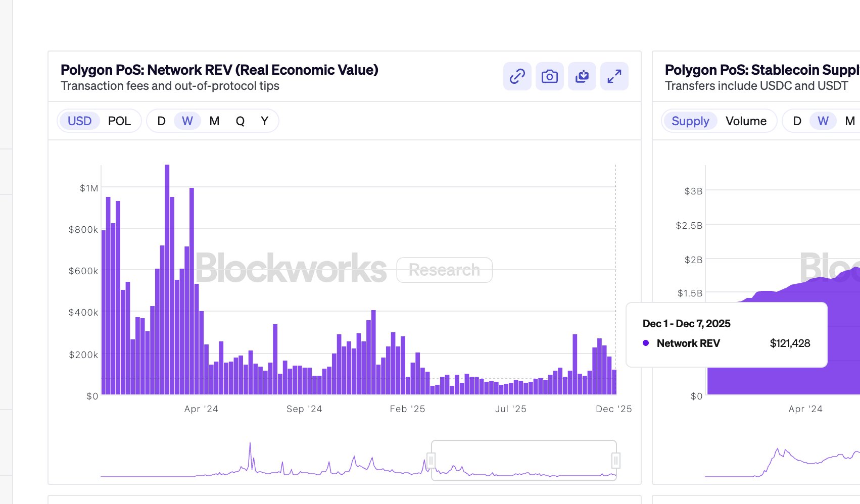
Task: Select Volume view in Stablecoin chart
Action: click(745, 121)
